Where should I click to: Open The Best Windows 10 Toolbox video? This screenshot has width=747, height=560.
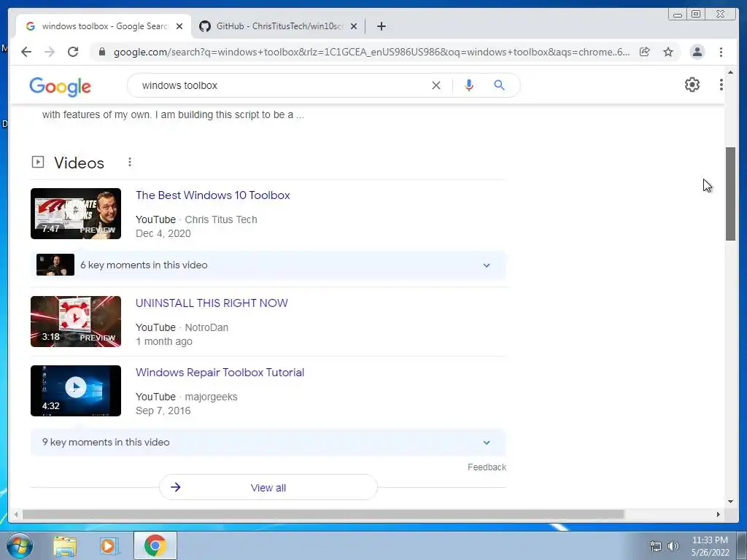click(212, 195)
